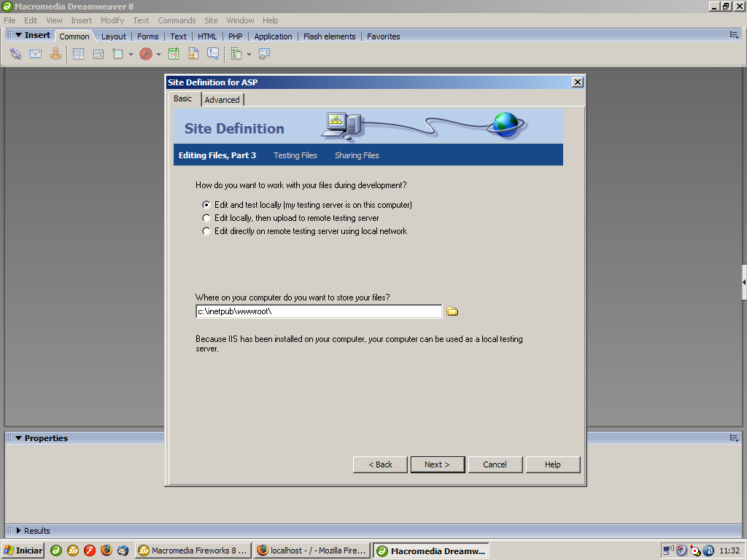Select Edit directly on remote server option
This screenshot has width=747, height=560.
[x=206, y=231]
